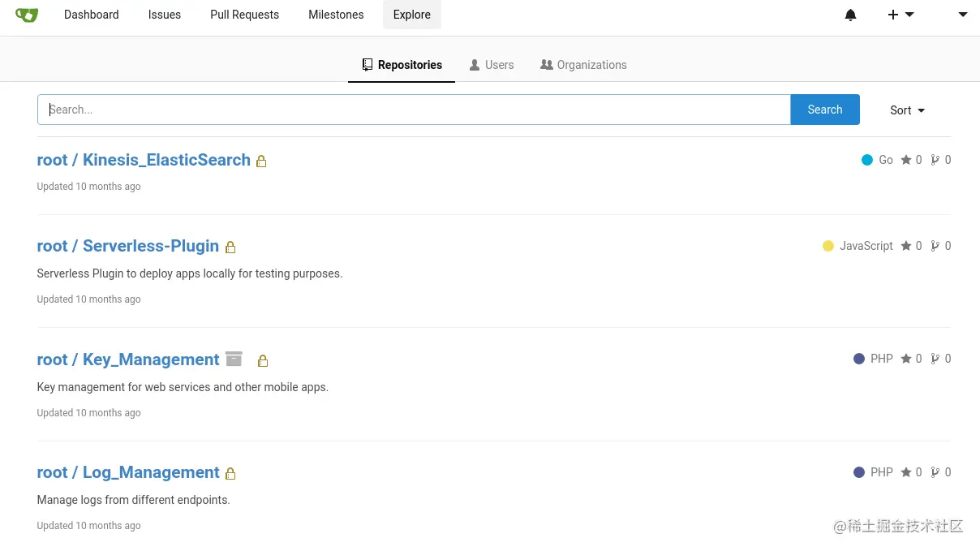Click fork icon on Kinesis_ElasticSearch row
The image size is (980, 551).
[x=935, y=160]
